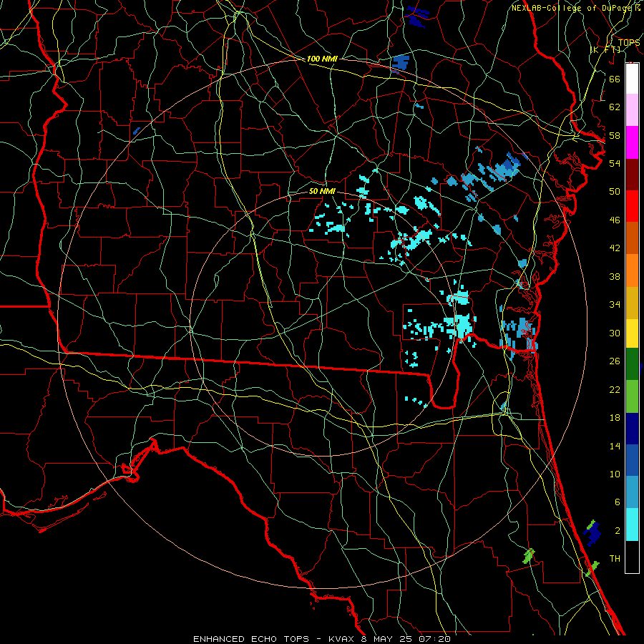Click the Enhanced Echo Tops KVAX caption
644x644 pixels.
(x=321, y=639)
